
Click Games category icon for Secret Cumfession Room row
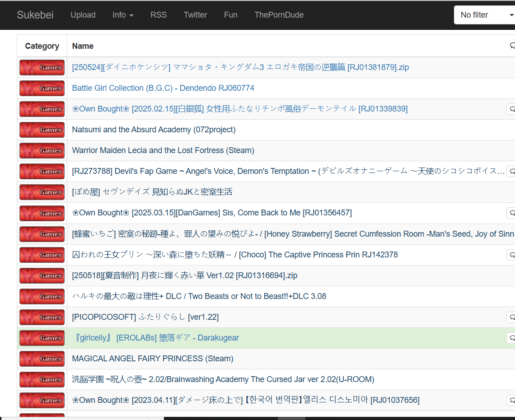[42, 234]
